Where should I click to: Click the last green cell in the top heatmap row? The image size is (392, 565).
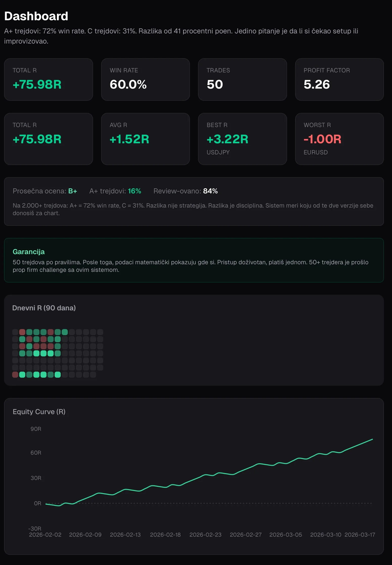(x=65, y=332)
